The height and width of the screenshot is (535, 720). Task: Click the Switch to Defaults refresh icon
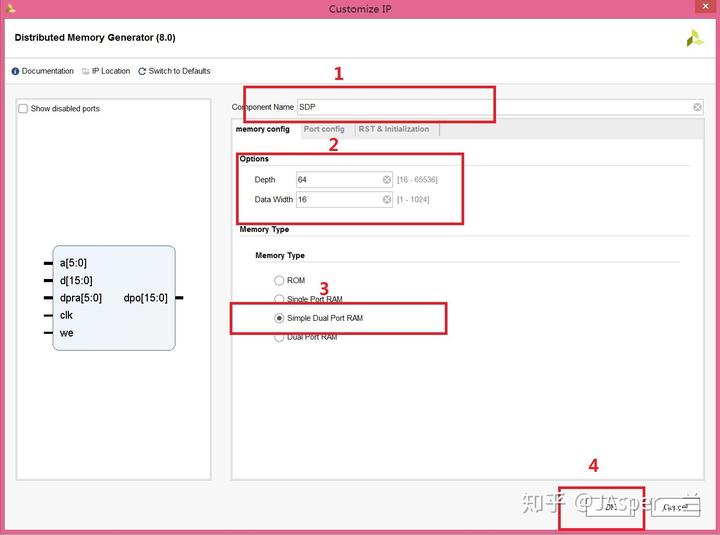(142, 71)
